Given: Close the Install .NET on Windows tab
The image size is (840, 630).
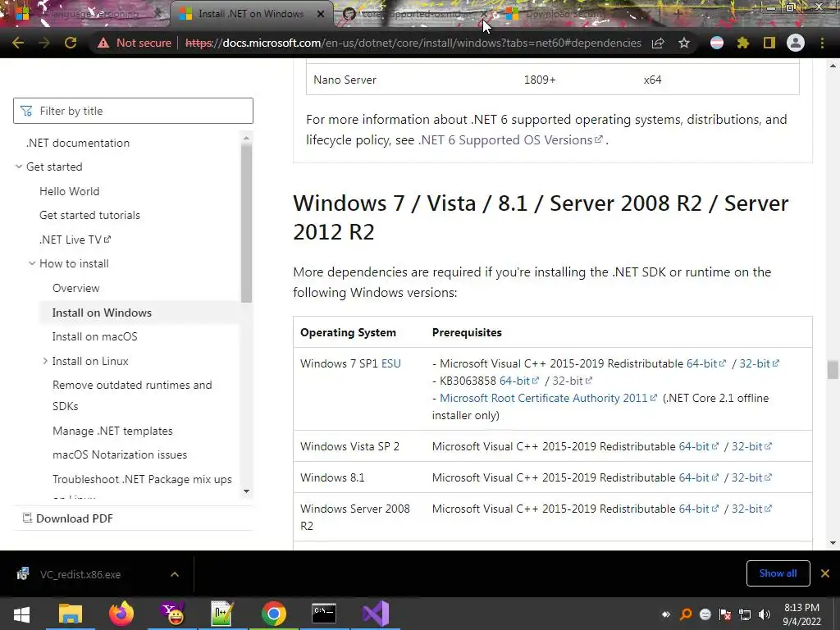Looking at the screenshot, I should [x=321, y=14].
